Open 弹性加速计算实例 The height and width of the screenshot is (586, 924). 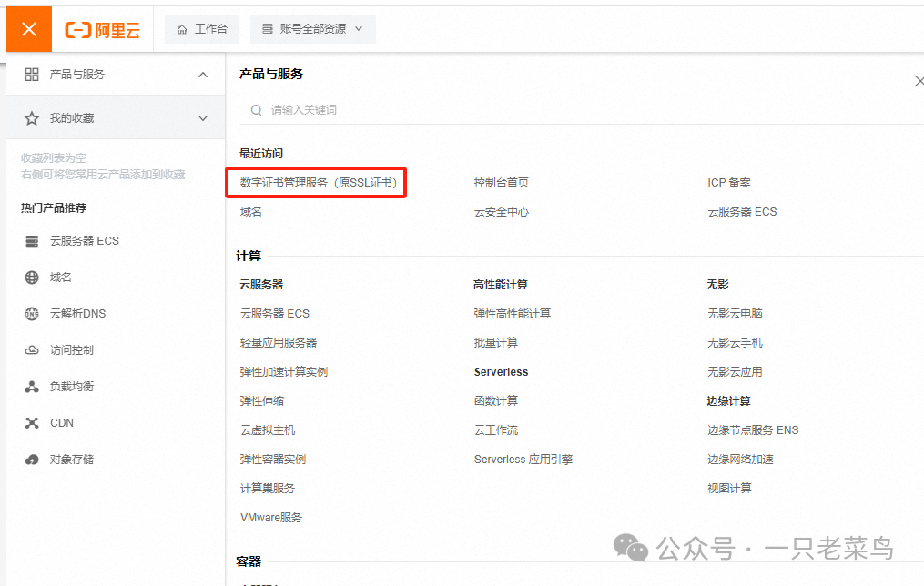(x=284, y=372)
